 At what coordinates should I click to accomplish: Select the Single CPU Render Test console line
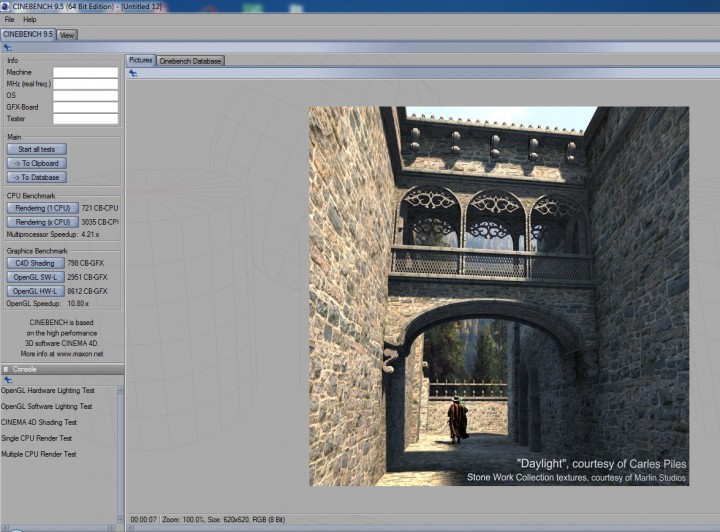(36, 438)
